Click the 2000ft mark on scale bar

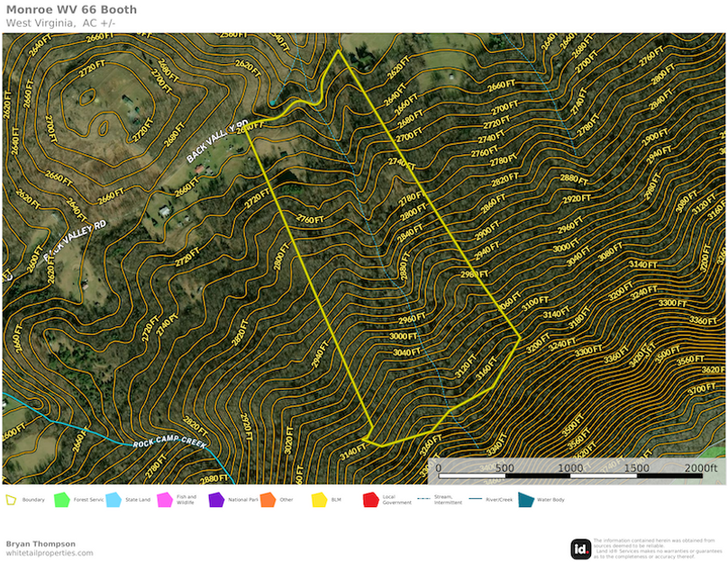(x=700, y=468)
